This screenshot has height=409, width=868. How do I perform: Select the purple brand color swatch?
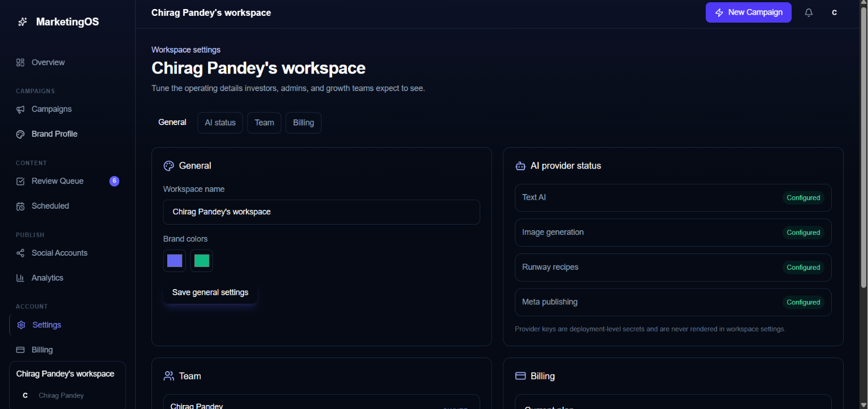click(x=175, y=261)
